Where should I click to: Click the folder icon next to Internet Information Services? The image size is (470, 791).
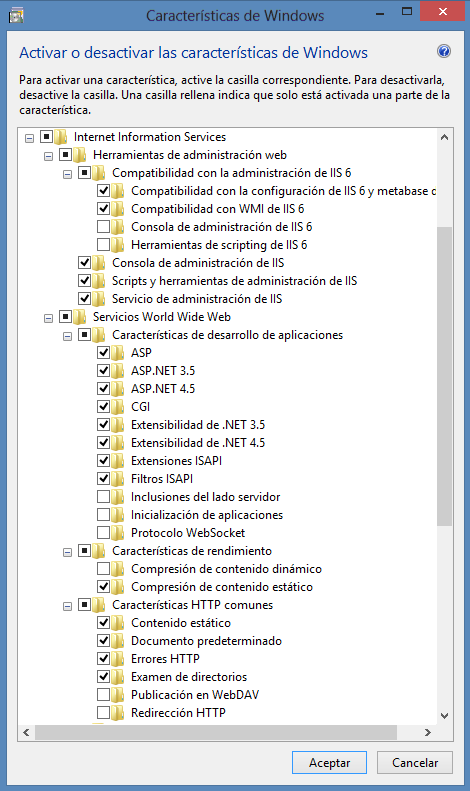pos(61,137)
